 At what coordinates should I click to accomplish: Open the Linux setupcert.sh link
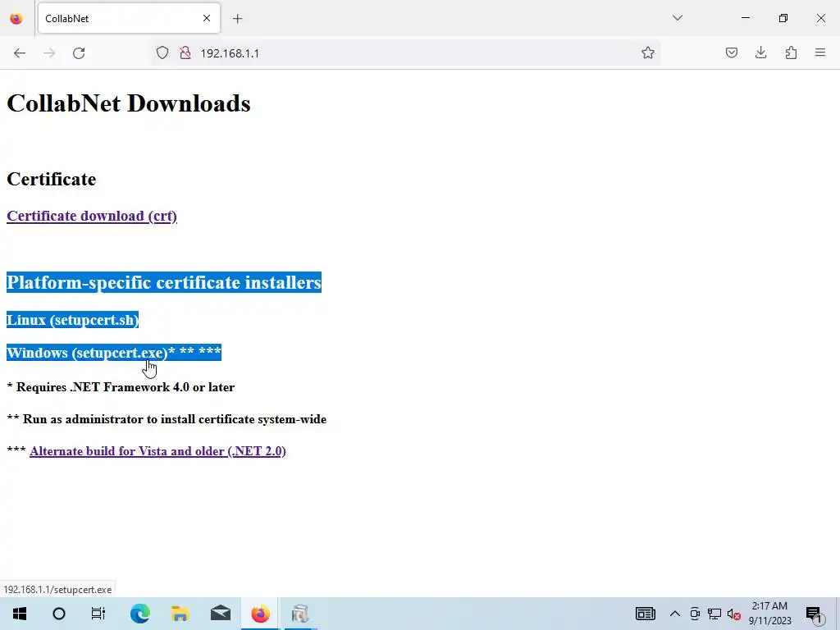72,320
